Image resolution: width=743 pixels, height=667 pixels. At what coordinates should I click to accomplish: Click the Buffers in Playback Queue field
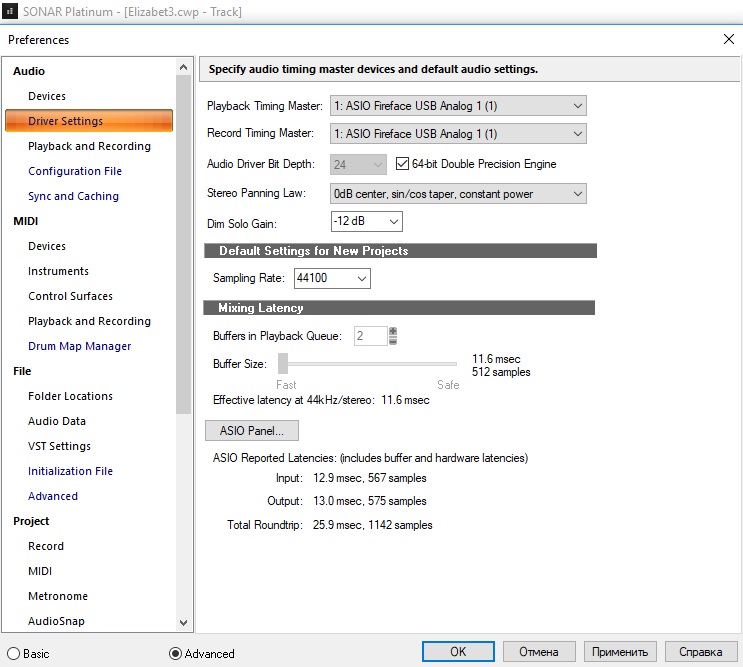click(x=371, y=336)
